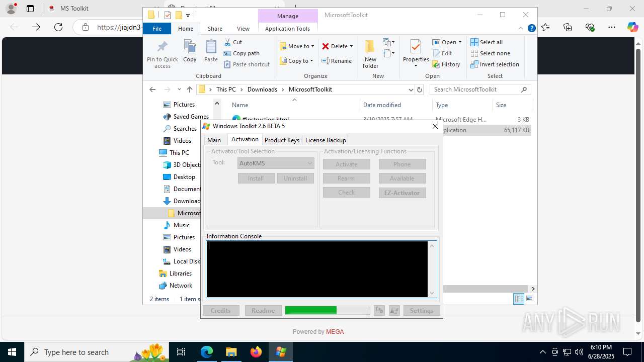The width and height of the screenshot is (644, 362).
Task: Switch to the Share ribbon tab
Action: pyautogui.click(x=215, y=29)
